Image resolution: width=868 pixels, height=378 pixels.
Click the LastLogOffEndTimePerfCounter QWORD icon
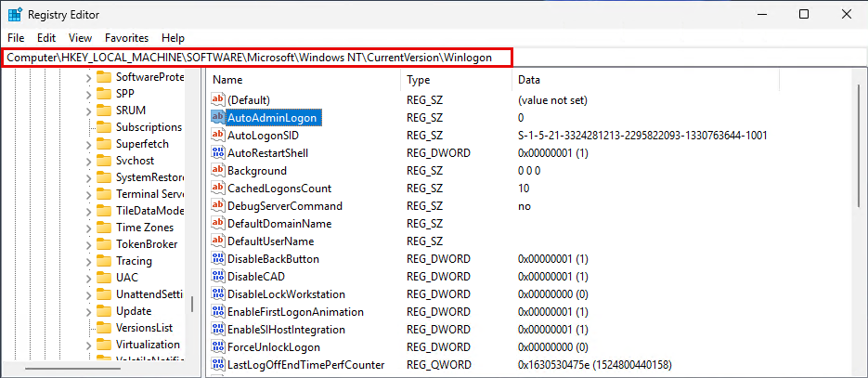218,365
